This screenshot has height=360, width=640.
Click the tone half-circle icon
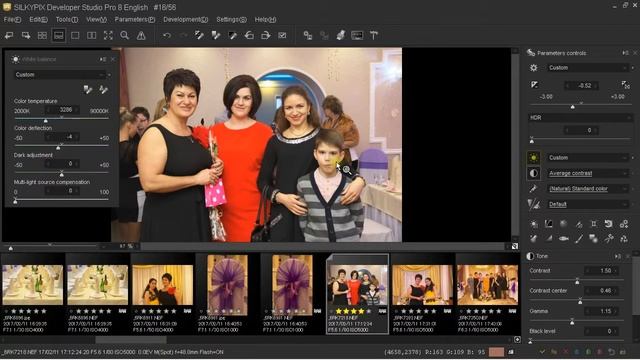pyautogui.click(x=533, y=173)
